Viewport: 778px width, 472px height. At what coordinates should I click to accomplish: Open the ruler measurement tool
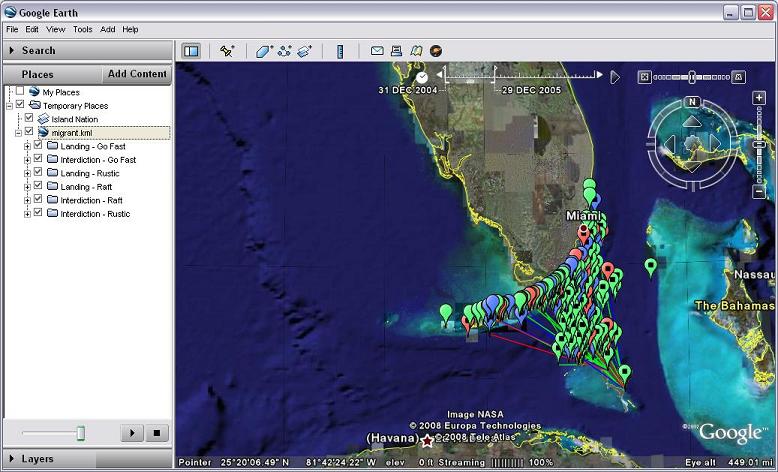pyautogui.click(x=340, y=51)
